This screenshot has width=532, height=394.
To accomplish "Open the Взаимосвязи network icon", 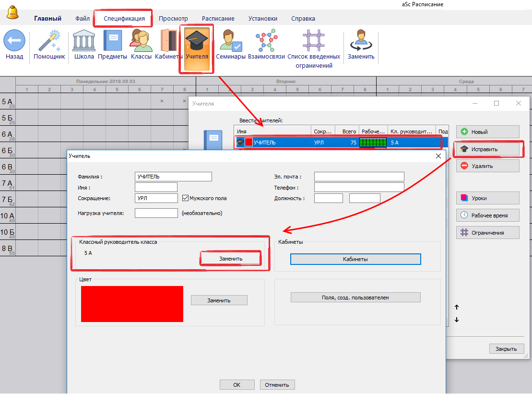I will (x=266, y=41).
